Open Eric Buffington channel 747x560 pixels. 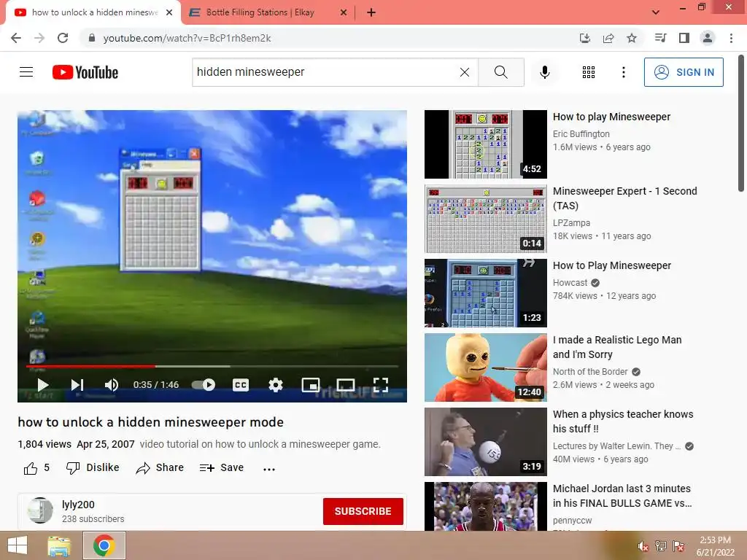[x=581, y=134]
